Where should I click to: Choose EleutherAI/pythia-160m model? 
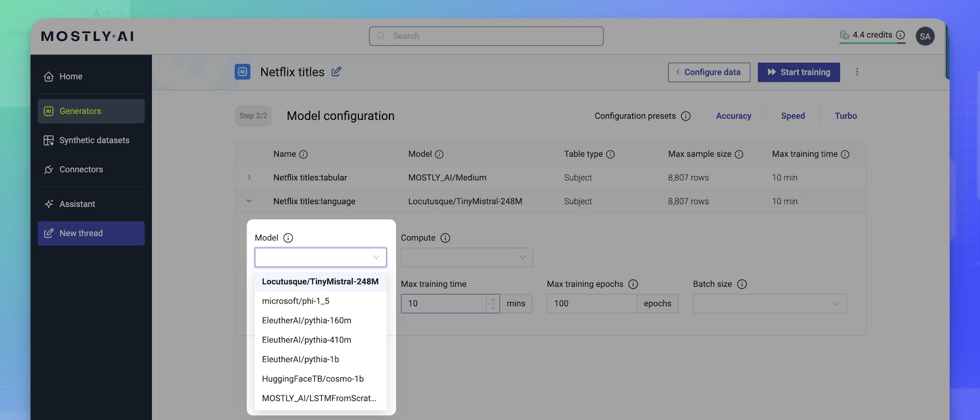click(x=321, y=320)
